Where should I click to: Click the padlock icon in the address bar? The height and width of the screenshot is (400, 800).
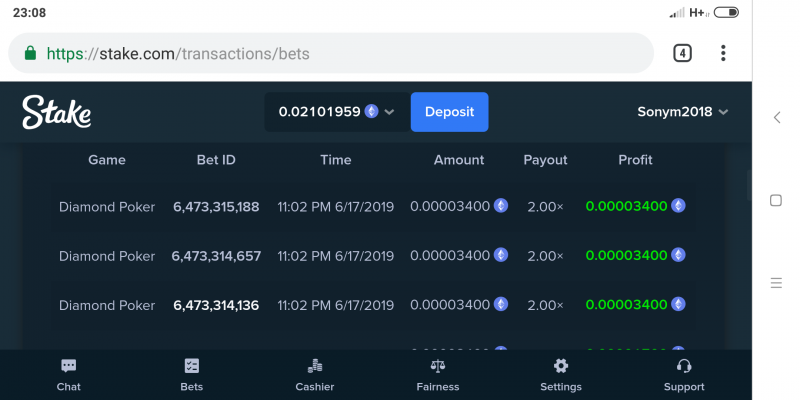[x=30, y=53]
